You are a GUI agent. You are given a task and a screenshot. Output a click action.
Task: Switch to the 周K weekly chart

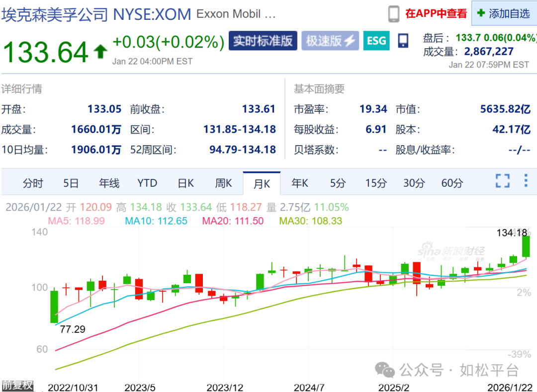tap(223, 183)
